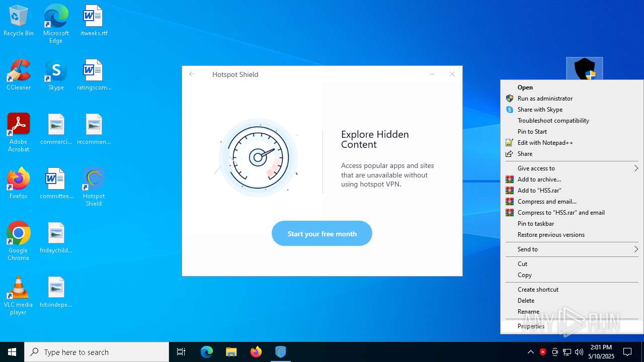
Task: Open network status tray icon
Action: pos(567,352)
